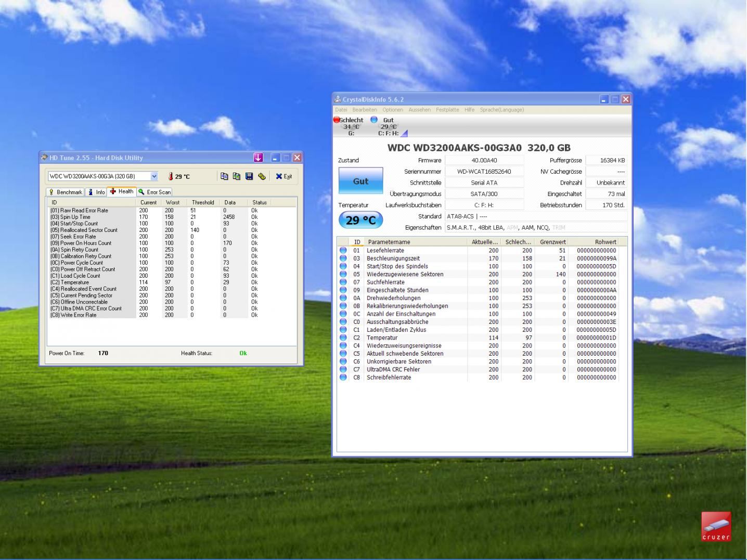747x560 pixels.
Task: Select (C2) Temperature row in HD Tune
Action: (x=172, y=282)
